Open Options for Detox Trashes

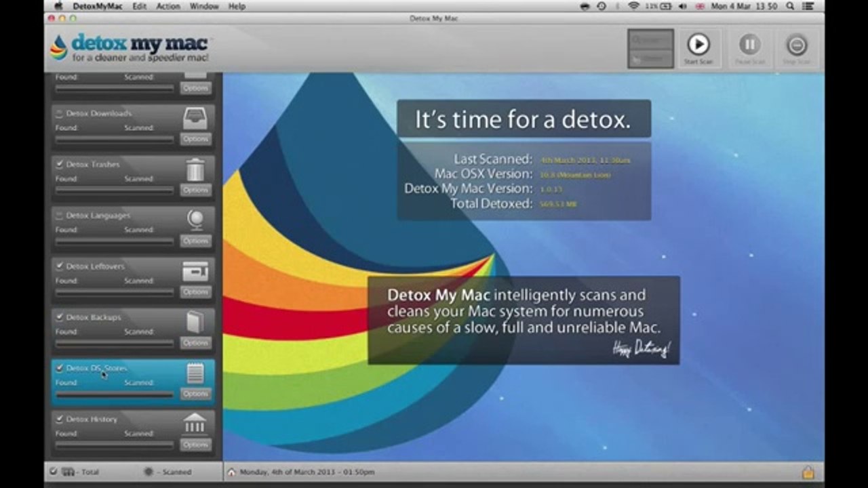point(195,190)
